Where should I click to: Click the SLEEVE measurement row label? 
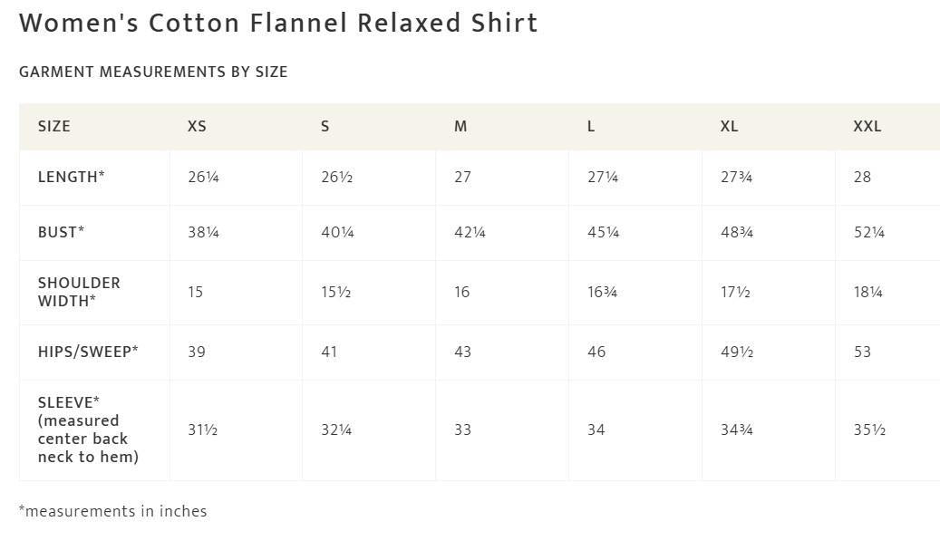(88, 430)
